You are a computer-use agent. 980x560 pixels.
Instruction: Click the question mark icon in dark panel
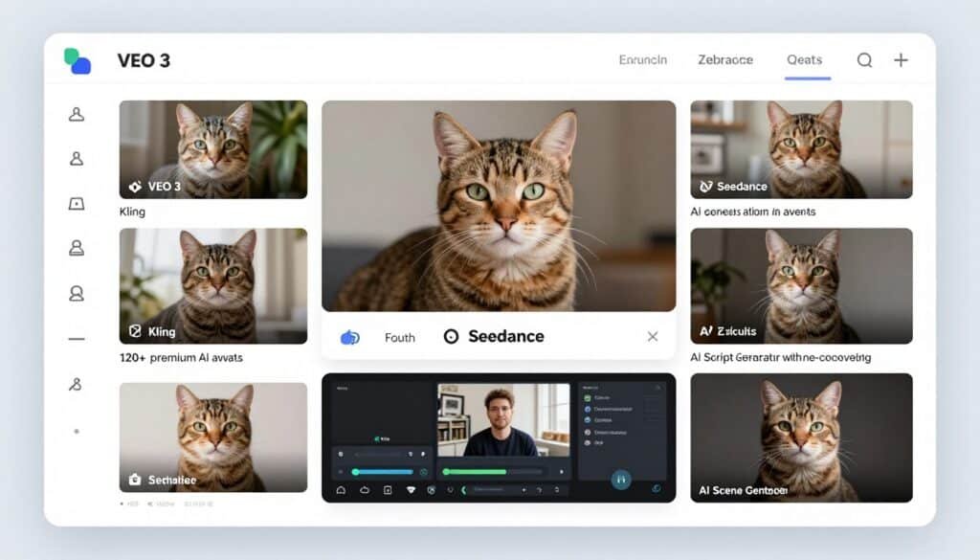coord(539,491)
